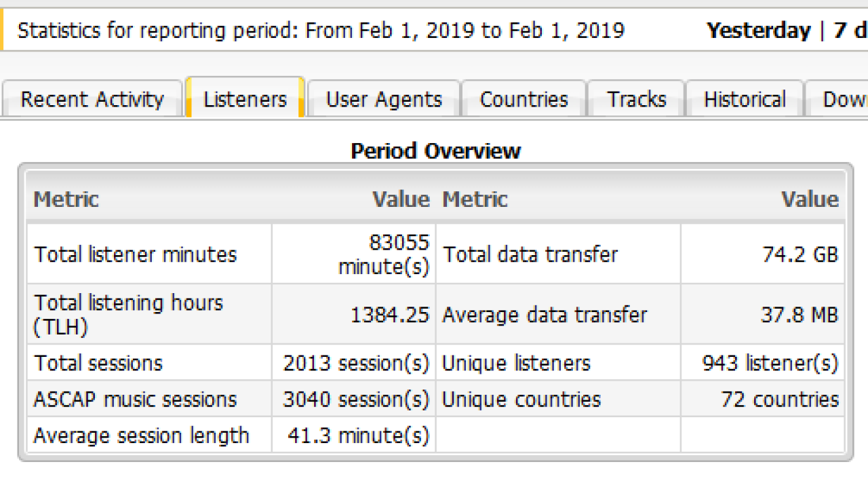
Task: Select the Listeners tab
Action: (245, 100)
